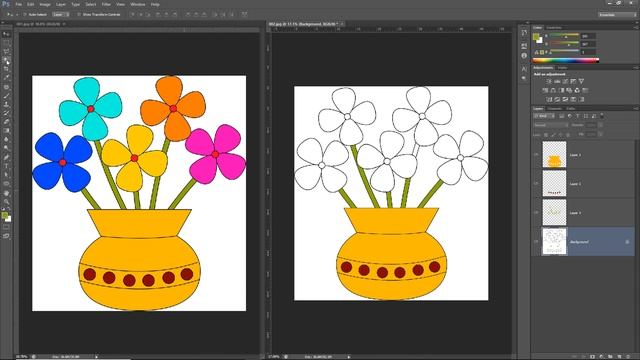Image resolution: width=640 pixels, height=360 pixels.
Task: Select the Eraser tool
Action: point(6,122)
